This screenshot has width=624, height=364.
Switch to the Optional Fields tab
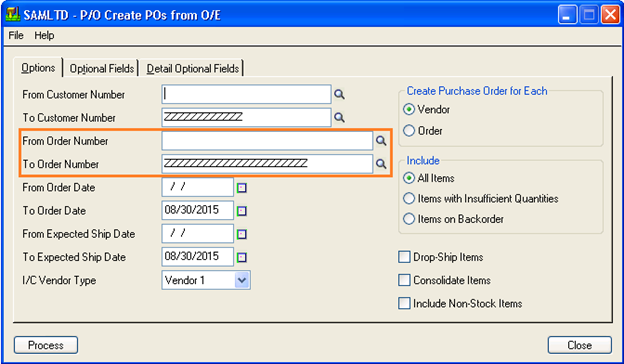point(101,68)
